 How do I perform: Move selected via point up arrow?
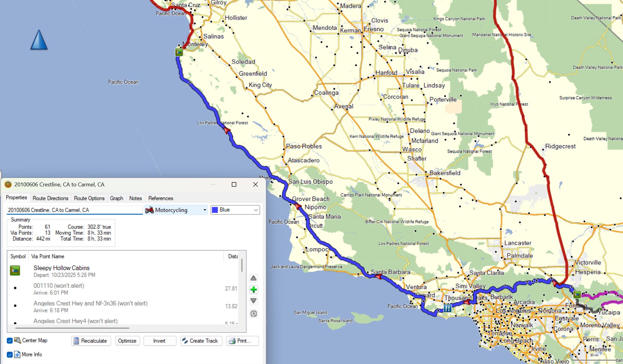[x=254, y=278]
